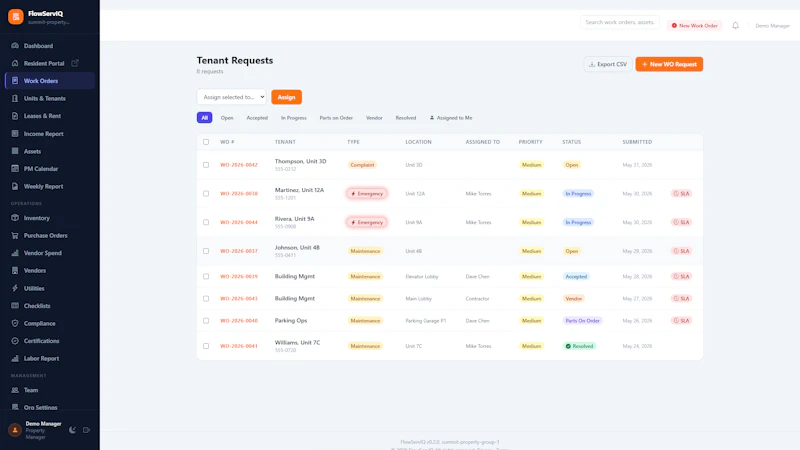Click the Compliance shield icon

pos(15,323)
